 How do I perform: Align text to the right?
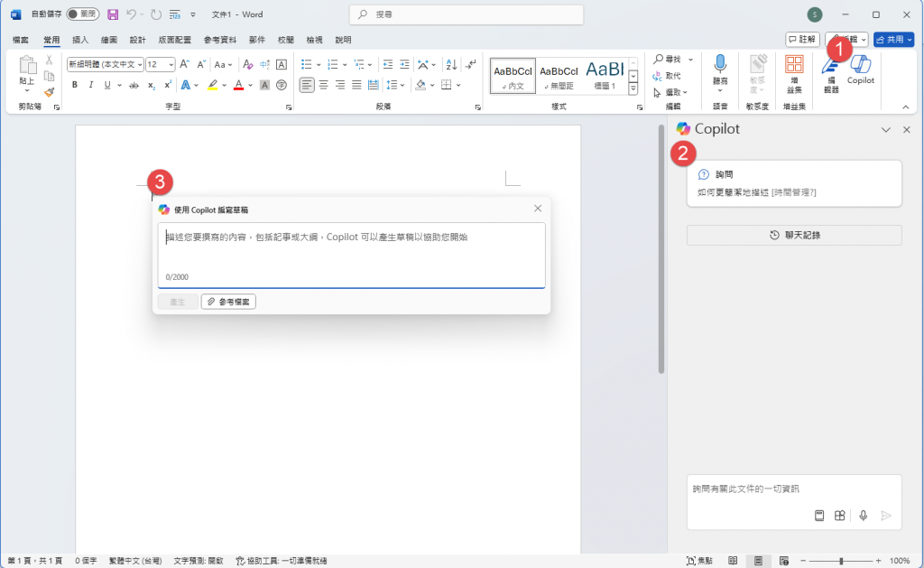click(340, 85)
